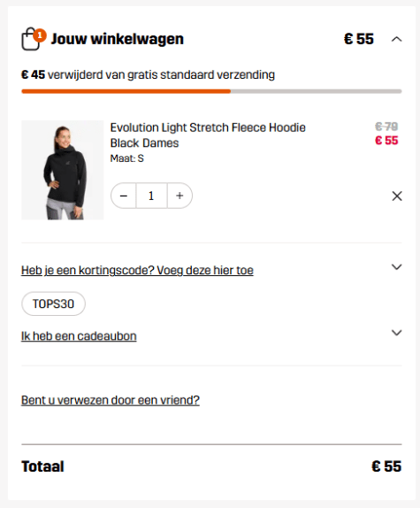Collapse the Jouw winkelwagen panel

click(396, 40)
